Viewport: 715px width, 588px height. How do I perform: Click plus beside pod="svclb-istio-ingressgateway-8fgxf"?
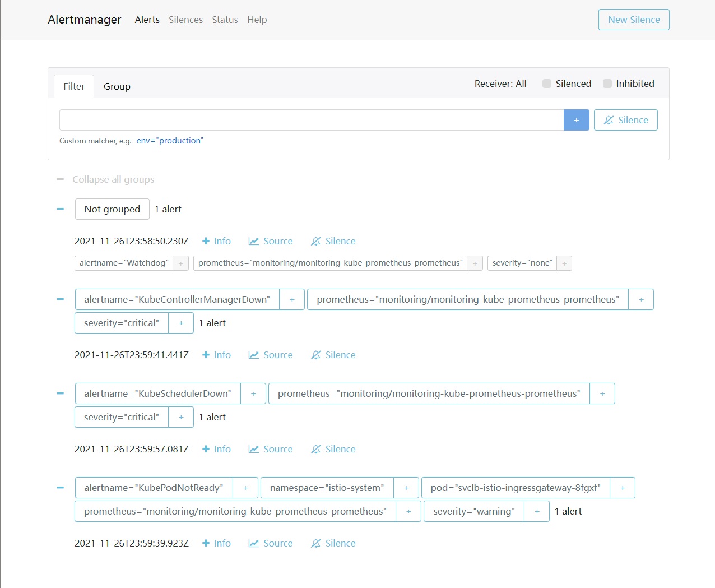[623, 488]
